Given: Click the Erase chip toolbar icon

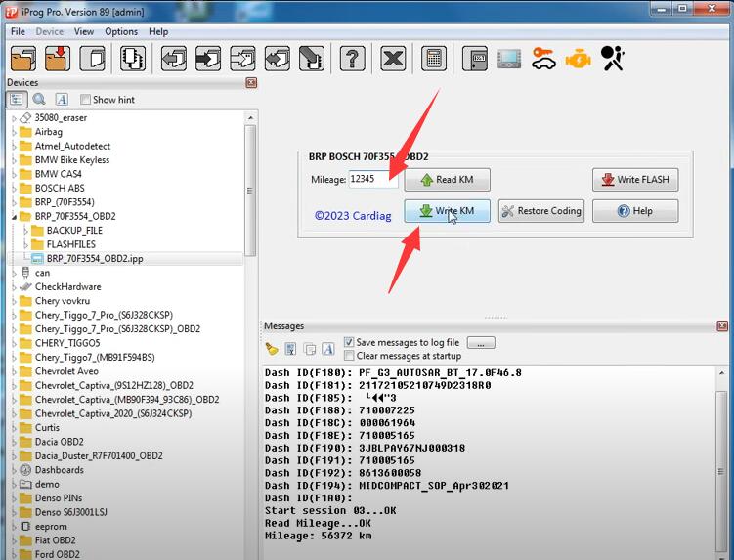Looking at the screenshot, I should click(312, 59).
